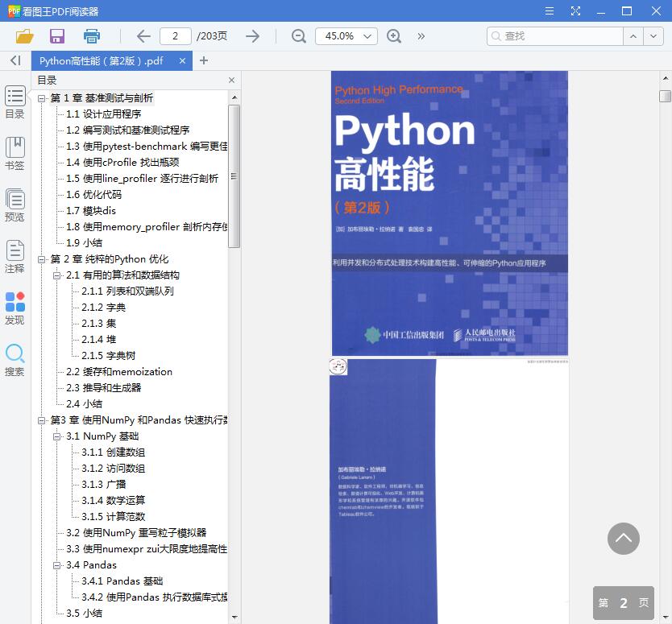Go to the next page arrow
Image resolution: width=672 pixels, height=624 pixels.
[x=252, y=35]
